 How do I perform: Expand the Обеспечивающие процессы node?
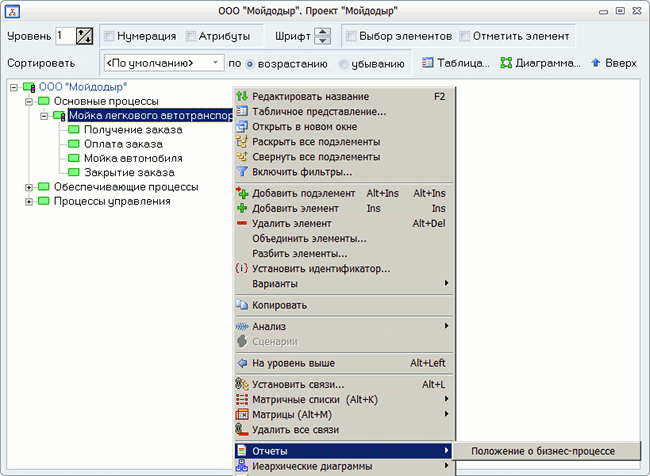[29, 187]
